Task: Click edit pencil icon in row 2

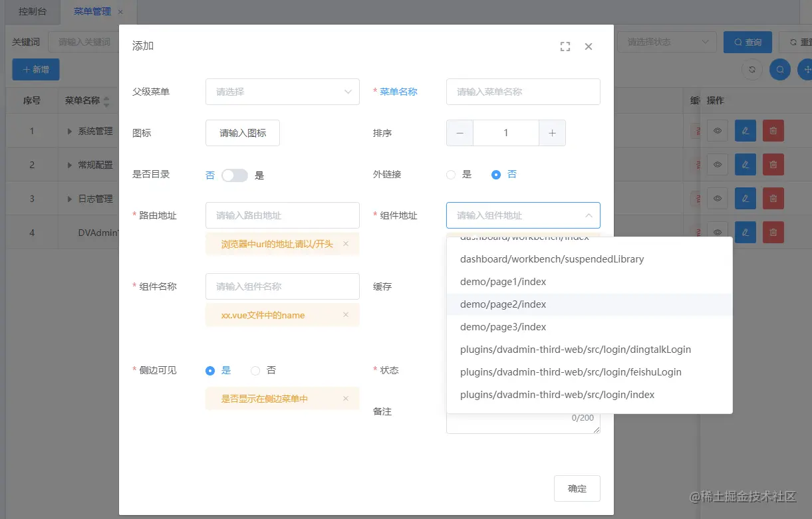Action: (x=745, y=164)
